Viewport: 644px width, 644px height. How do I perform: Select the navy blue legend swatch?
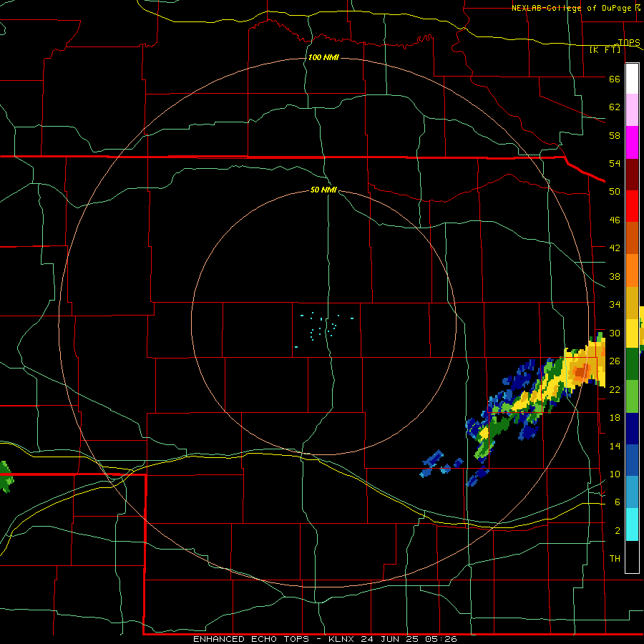tap(632, 429)
